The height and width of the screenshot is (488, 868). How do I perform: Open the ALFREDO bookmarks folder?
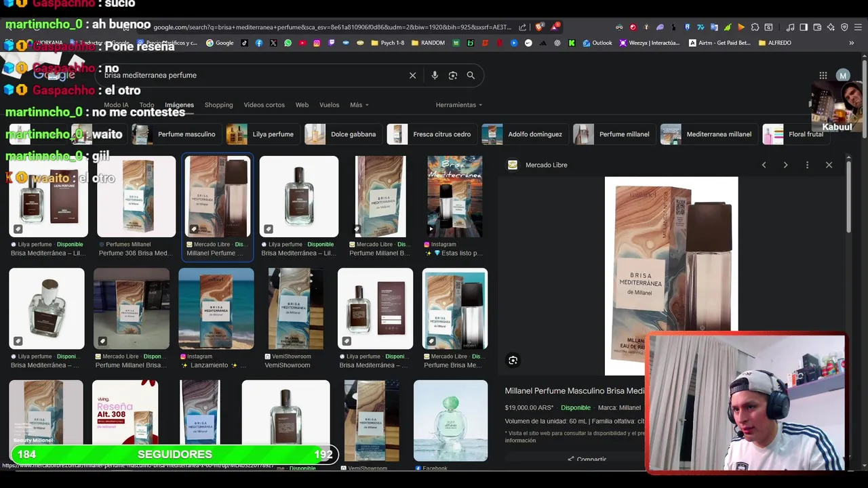pyautogui.click(x=774, y=43)
